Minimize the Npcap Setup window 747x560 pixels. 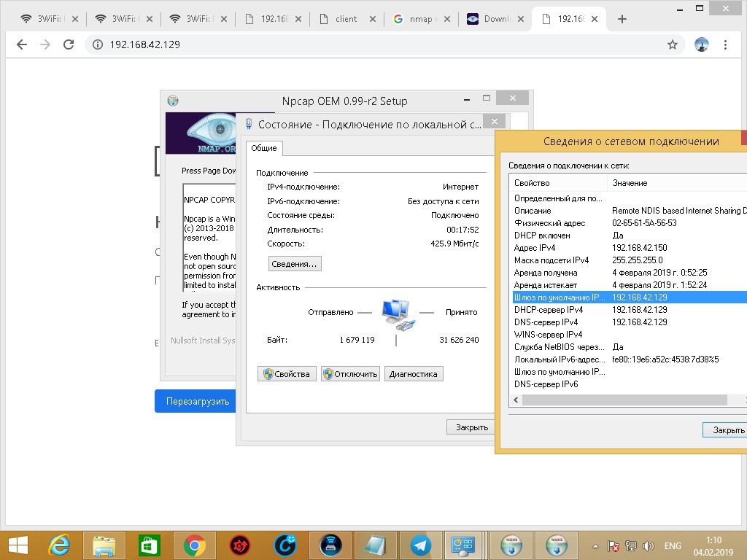tap(467, 98)
